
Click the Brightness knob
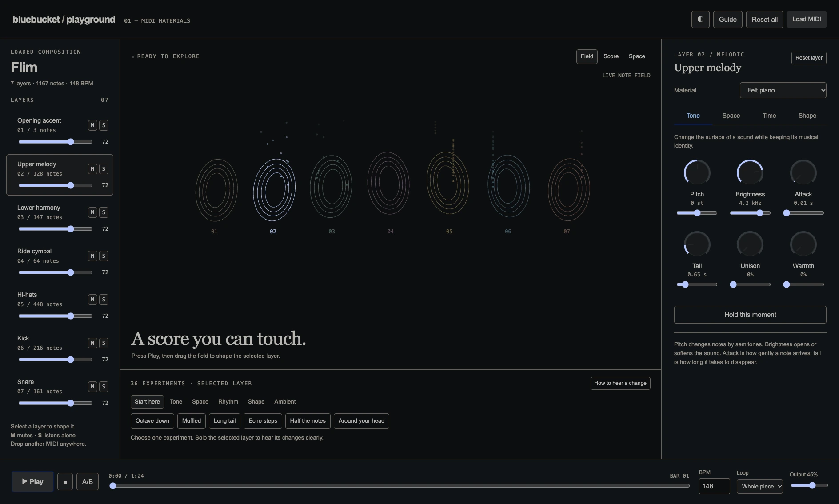click(x=750, y=172)
